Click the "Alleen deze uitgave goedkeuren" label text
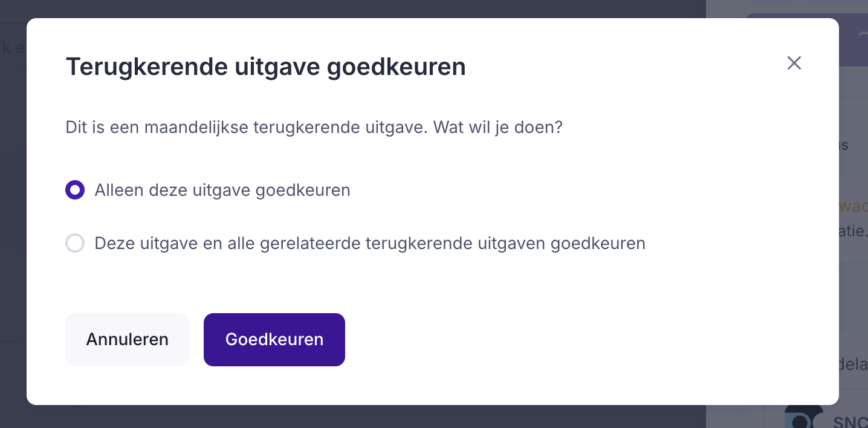The height and width of the screenshot is (428, 868). [222, 190]
